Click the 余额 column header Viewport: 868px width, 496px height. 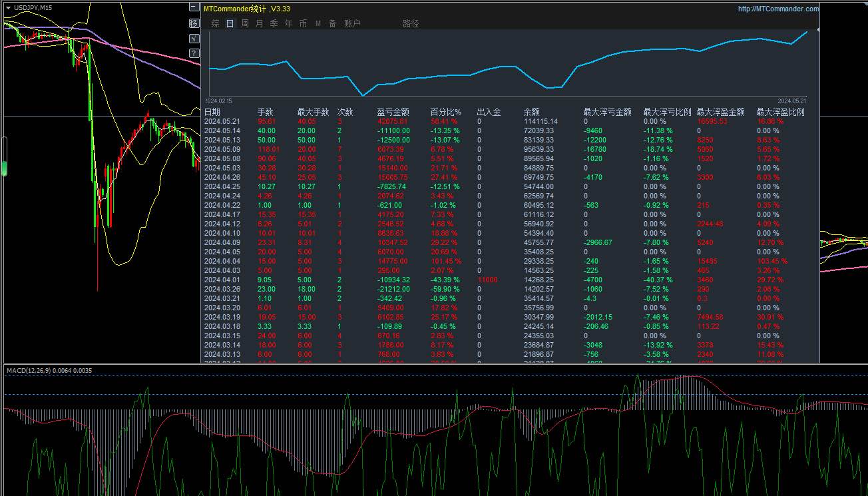(x=531, y=112)
